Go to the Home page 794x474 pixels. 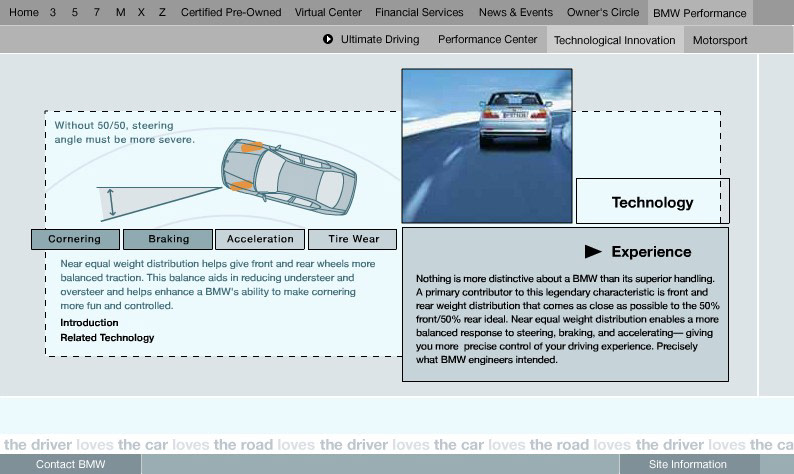click(x=24, y=12)
